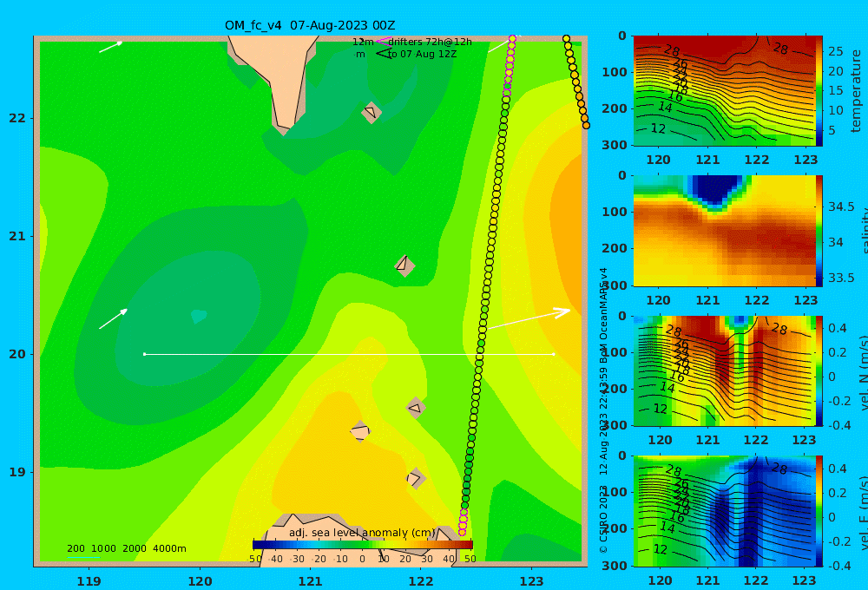This screenshot has height=590, width=868.
Task: Open the northward velocity cross-section panel
Action: (x=724, y=370)
